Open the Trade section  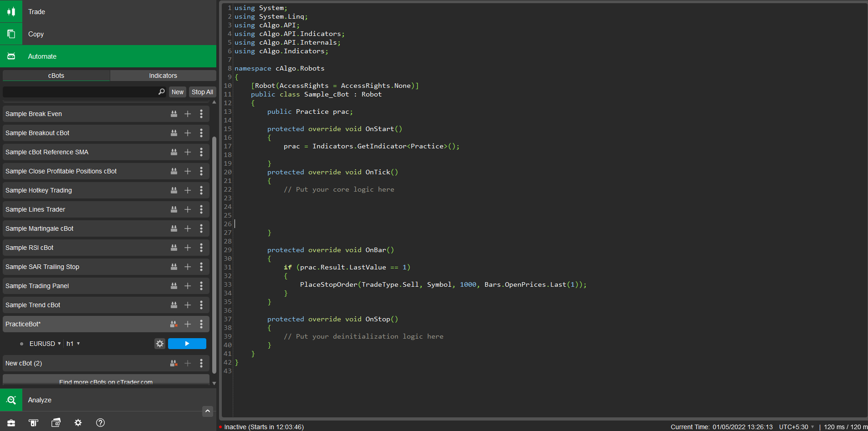[36, 11]
